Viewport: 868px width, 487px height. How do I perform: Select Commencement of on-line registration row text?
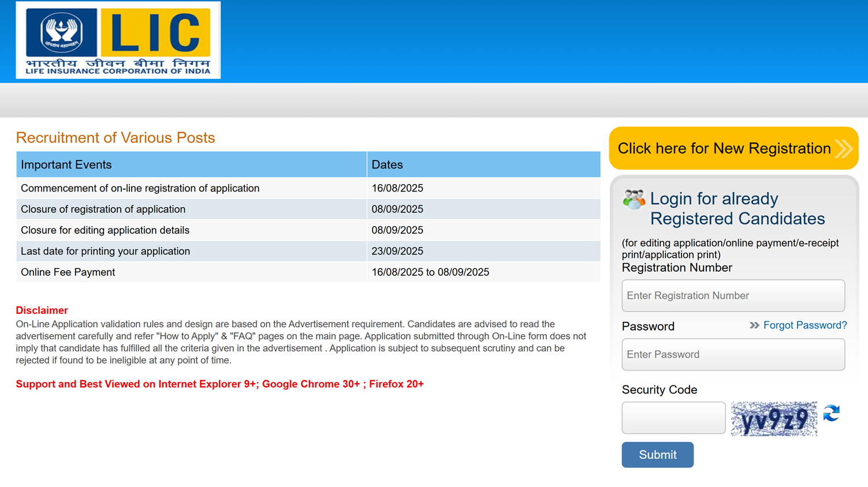(140, 188)
